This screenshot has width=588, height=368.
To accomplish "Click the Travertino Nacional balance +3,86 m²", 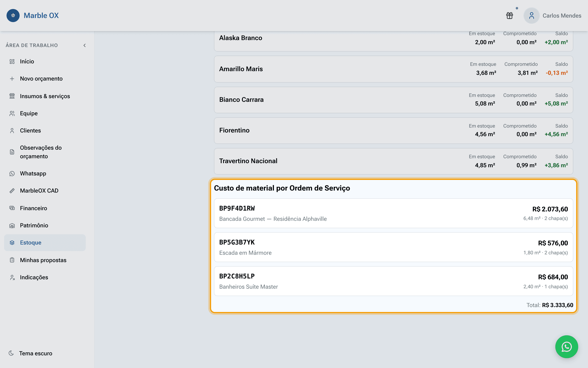I will pos(556,165).
